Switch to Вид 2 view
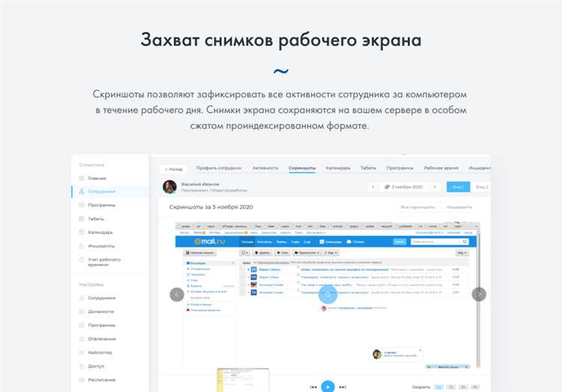Viewport: 562px width, 392px height. click(x=482, y=187)
